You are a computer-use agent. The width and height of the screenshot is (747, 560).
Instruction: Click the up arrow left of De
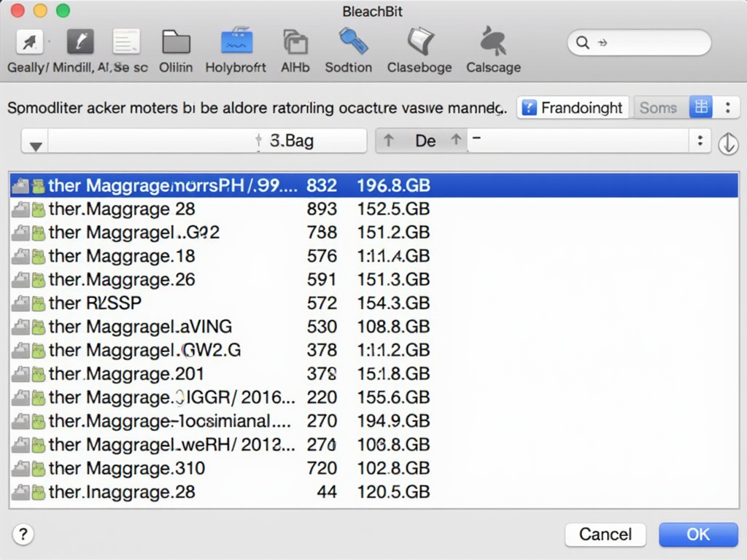coord(388,141)
